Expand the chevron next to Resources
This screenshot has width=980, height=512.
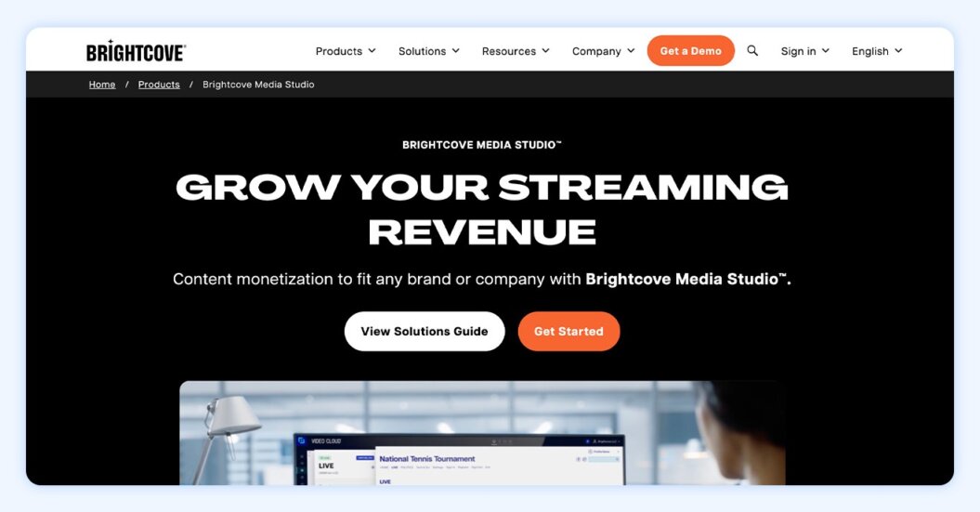545,50
